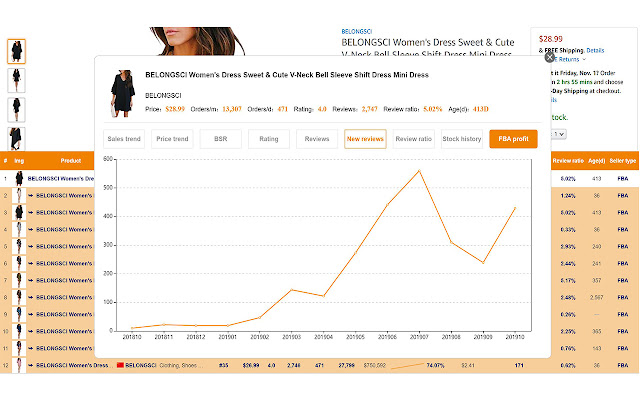Viewport: 640px width, 400px height.
Task: Click the red $28.99 price in buy box
Action: (551, 39)
